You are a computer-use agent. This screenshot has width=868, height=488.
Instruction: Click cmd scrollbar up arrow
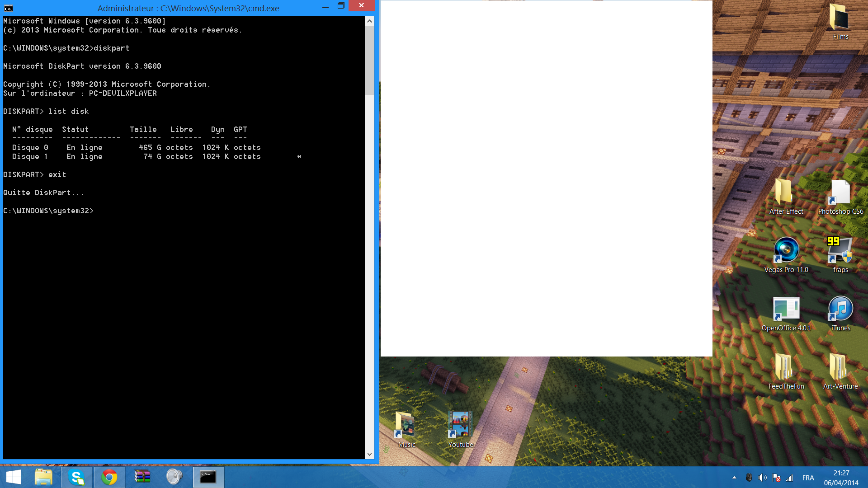369,21
